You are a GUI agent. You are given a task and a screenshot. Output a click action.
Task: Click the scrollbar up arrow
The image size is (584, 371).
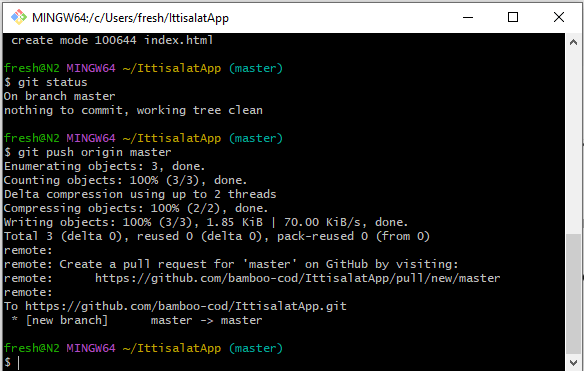click(x=573, y=42)
